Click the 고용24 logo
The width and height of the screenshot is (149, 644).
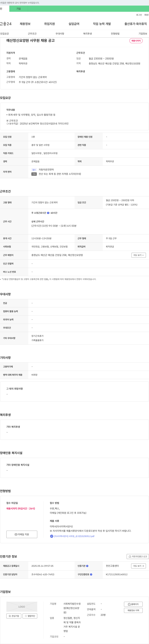(6, 24)
